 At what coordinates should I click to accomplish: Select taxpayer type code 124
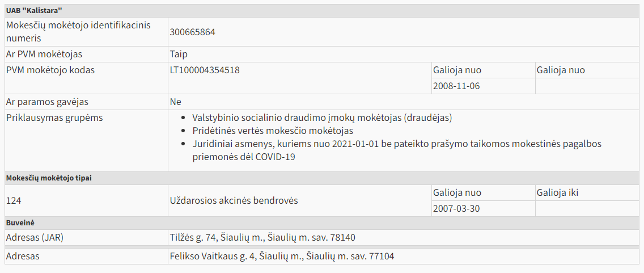click(x=14, y=200)
